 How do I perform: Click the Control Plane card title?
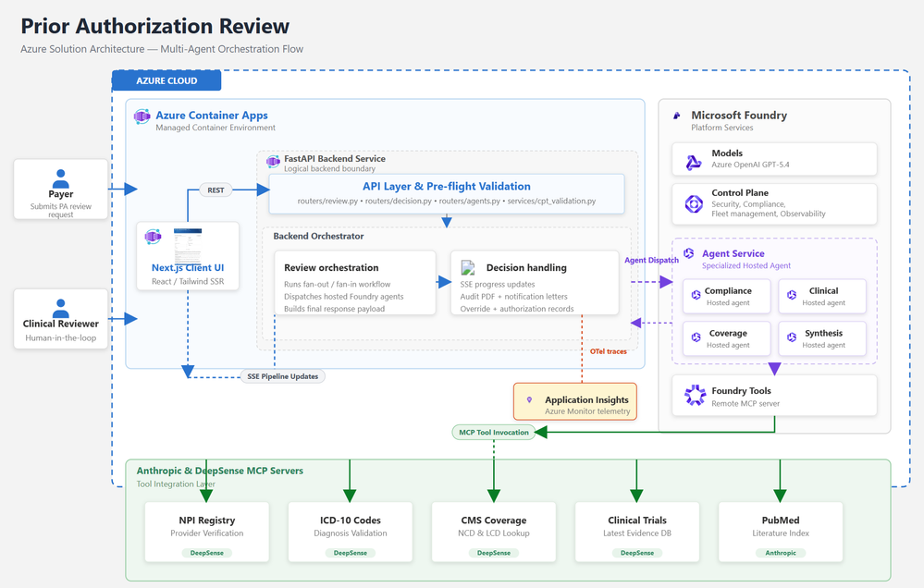(x=740, y=192)
